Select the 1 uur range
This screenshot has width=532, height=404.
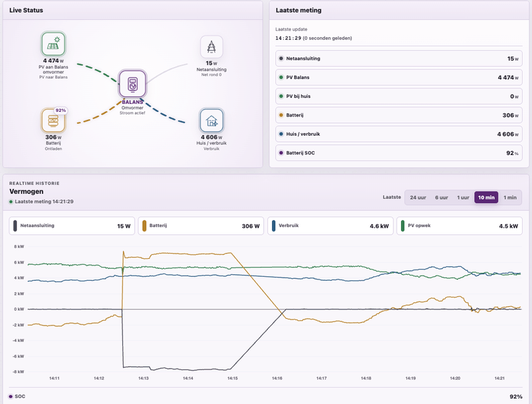pyautogui.click(x=463, y=197)
